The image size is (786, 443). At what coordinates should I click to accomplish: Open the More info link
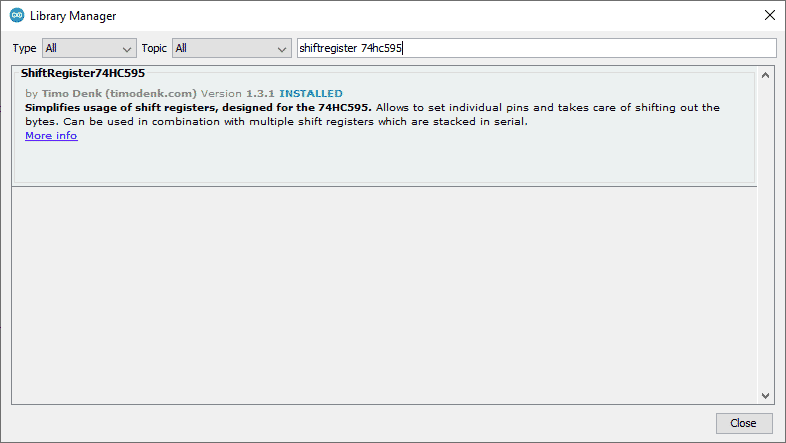[51, 136]
